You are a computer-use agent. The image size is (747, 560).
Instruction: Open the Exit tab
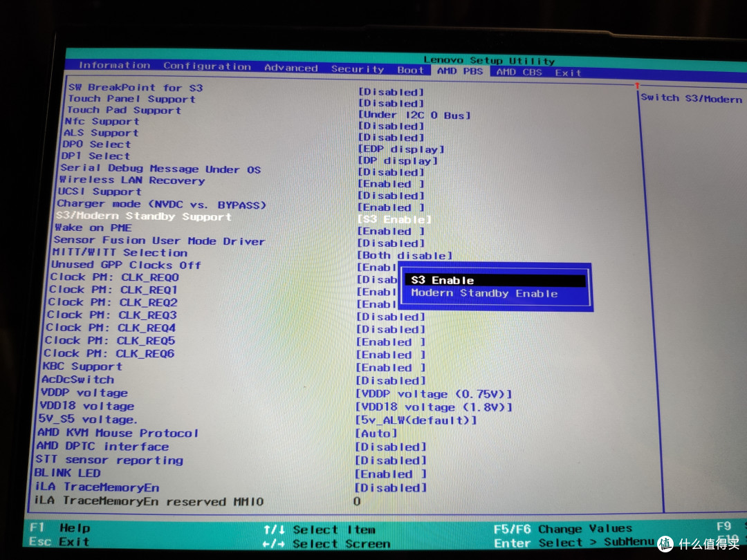pyautogui.click(x=568, y=73)
